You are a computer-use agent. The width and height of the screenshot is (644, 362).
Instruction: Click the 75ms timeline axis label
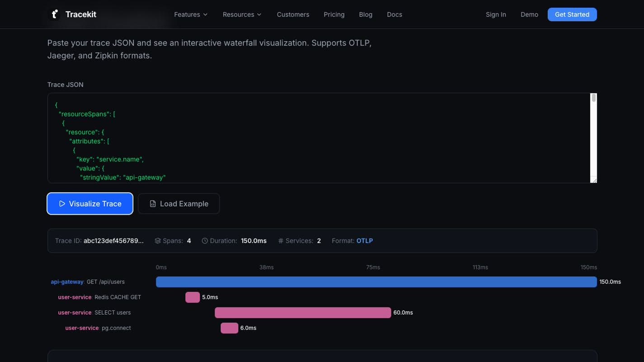(373, 268)
